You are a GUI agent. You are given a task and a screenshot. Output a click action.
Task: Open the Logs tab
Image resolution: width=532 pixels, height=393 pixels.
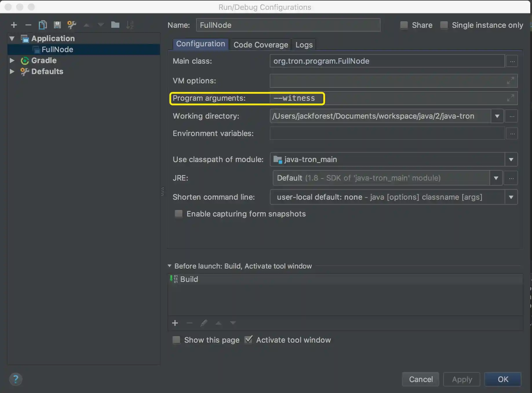click(304, 45)
